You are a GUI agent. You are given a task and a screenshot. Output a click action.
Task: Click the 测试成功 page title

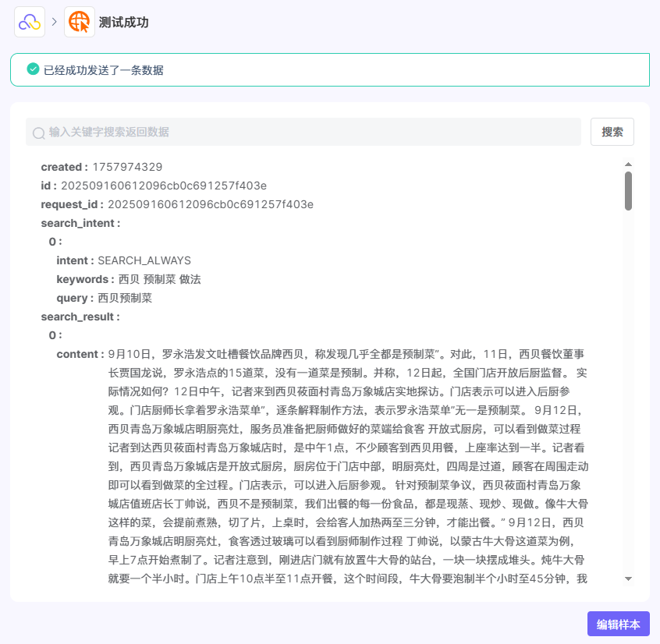[x=124, y=23]
